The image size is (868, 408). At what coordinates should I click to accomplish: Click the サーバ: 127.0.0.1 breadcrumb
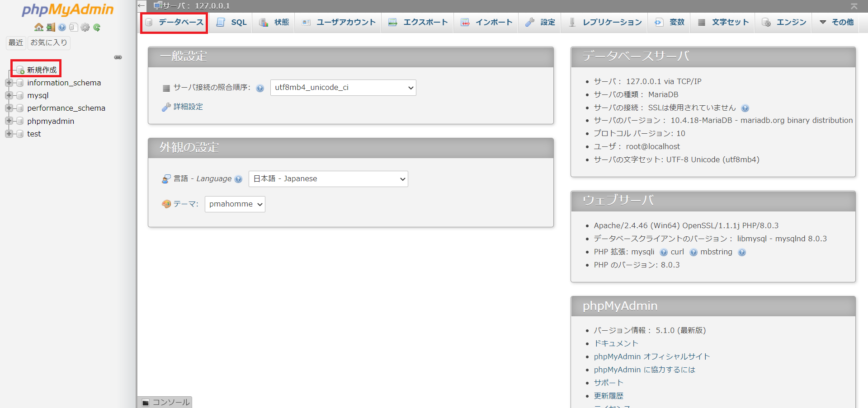pos(196,6)
